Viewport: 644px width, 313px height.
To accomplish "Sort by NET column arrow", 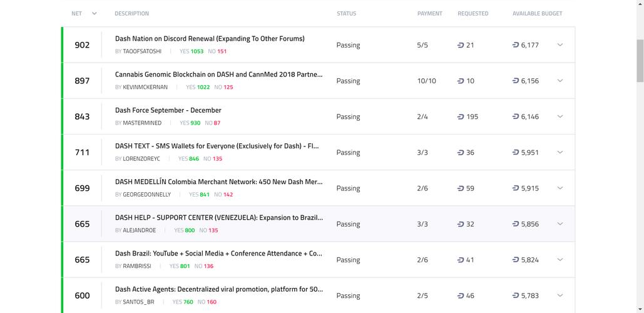I will (95, 14).
